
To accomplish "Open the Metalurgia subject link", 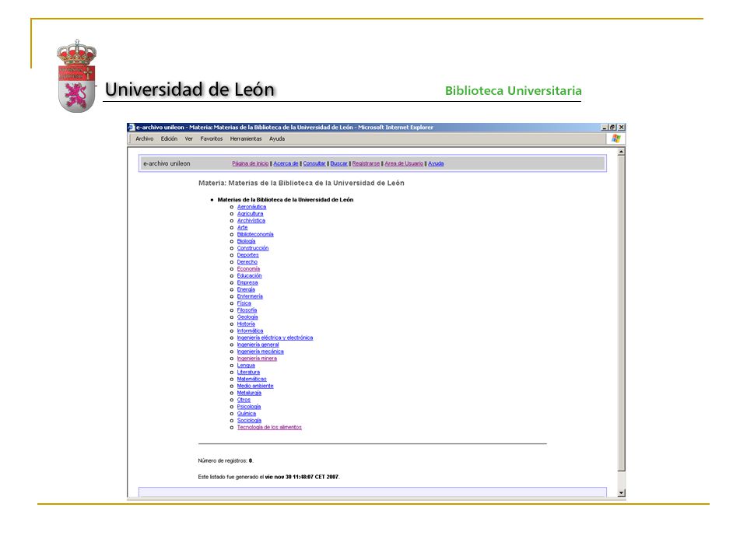I will tap(249, 394).
